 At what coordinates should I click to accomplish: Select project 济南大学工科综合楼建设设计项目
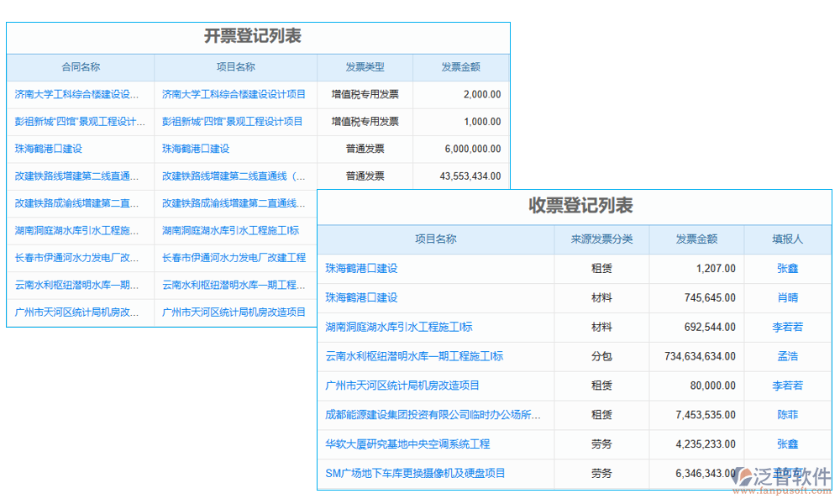tap(236, 94)
